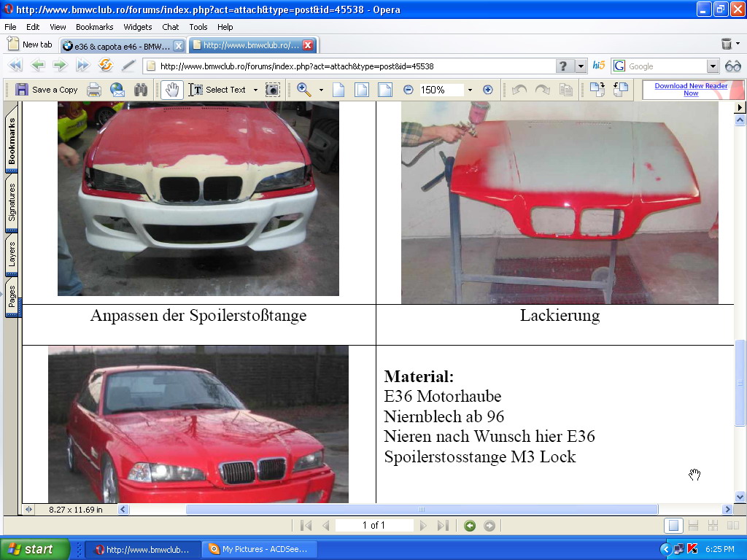
Task: Click the Fit Width page icon
Action: 385,90
